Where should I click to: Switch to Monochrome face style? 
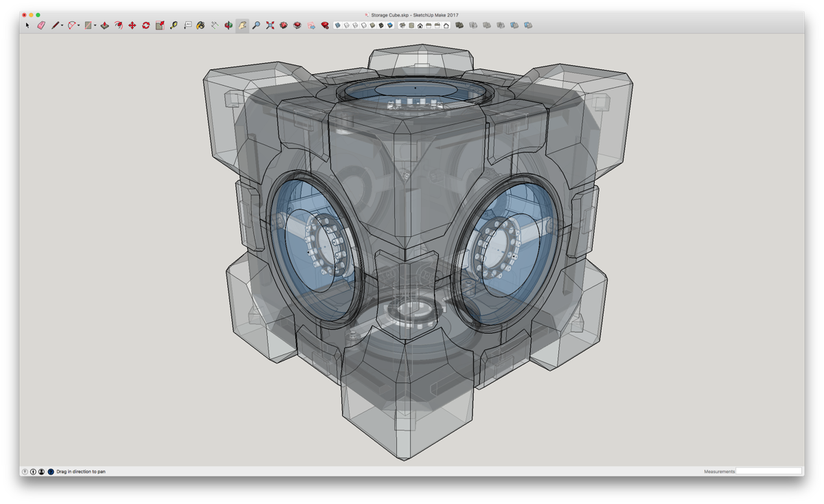[390, 25]
